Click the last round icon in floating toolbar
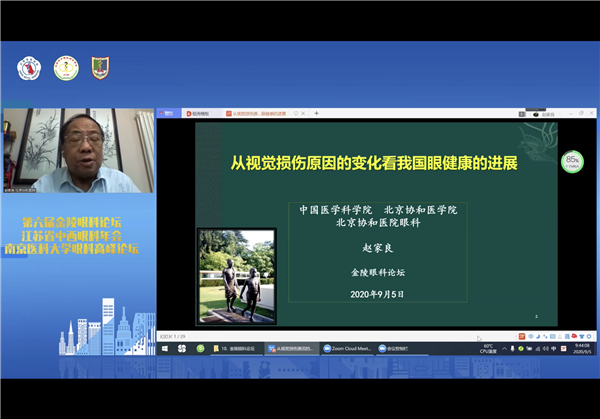Image resolution: width=600 pixels, height=419 pixels. pyautogui.click(x=589, y=336)
